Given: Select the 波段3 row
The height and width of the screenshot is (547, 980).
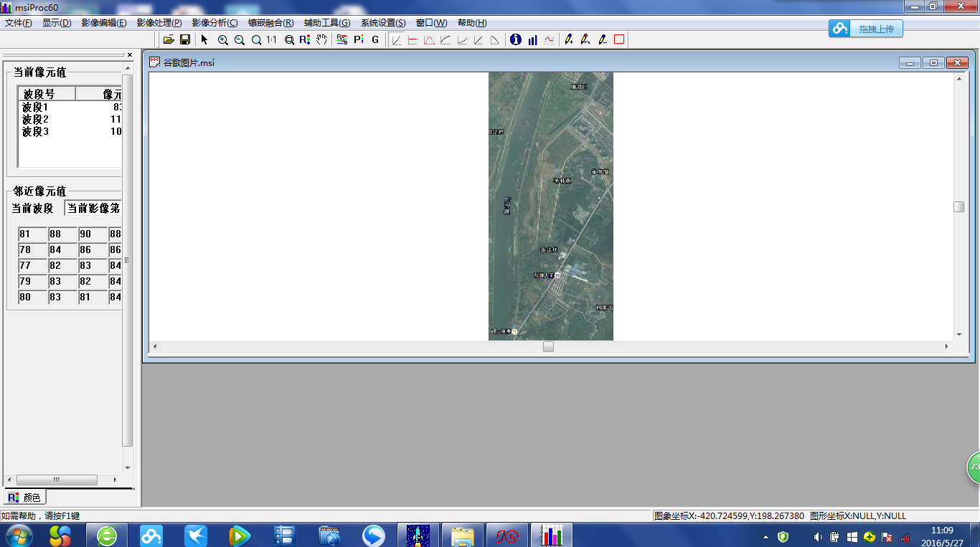Looking at the screenshot, I should [x=70, y=132].
